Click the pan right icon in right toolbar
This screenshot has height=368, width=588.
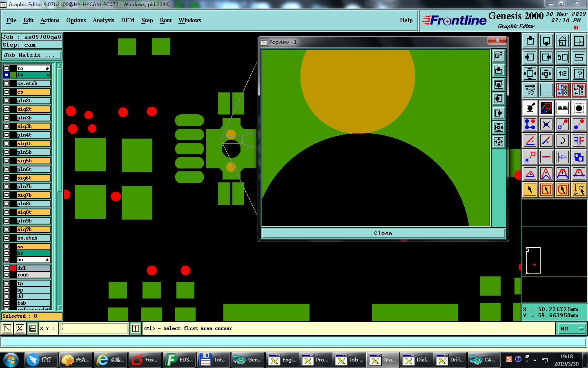click(546, 57)
